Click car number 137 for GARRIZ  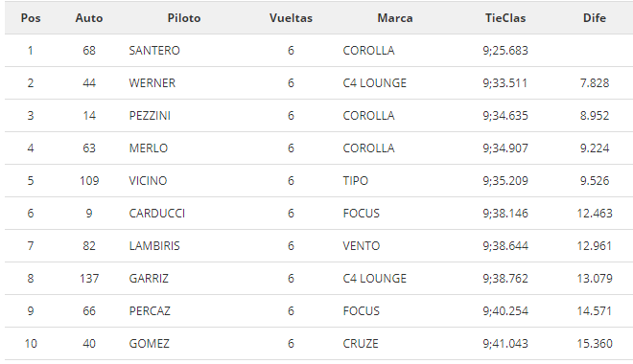89,279
